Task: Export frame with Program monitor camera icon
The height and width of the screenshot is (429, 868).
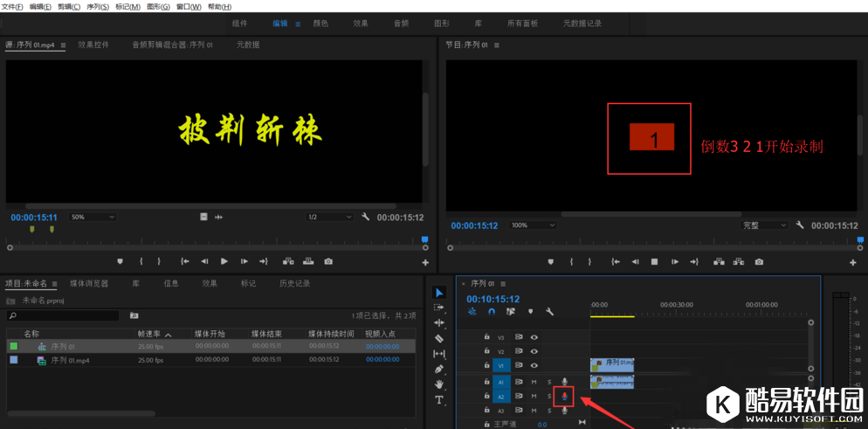Action: 759,261
